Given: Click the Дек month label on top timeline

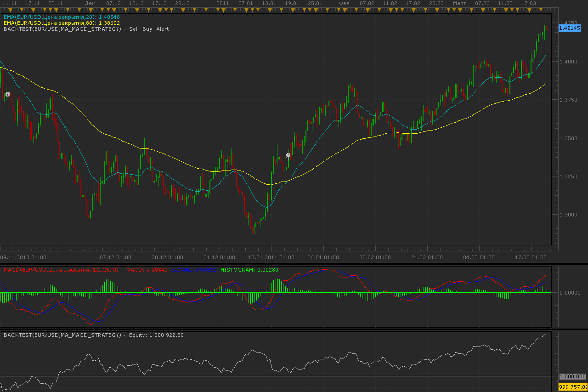Looking at the screenshot, I should coord(90,3).
